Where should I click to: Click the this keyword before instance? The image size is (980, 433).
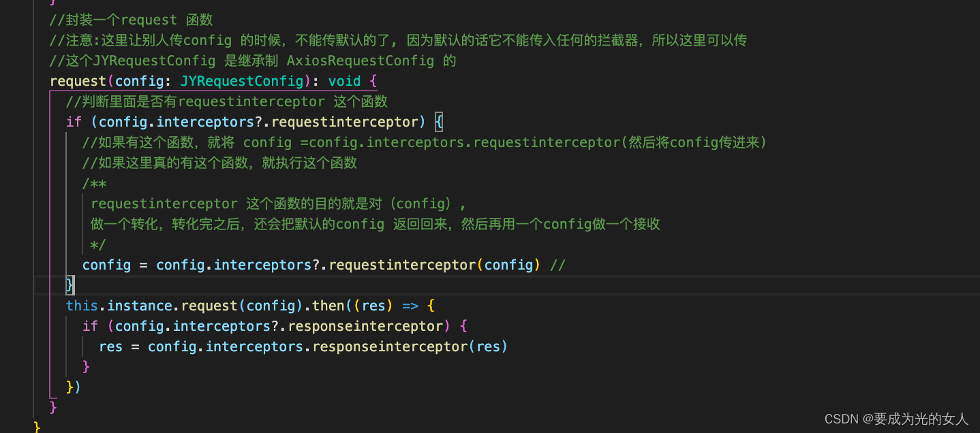[x=82, y=306]
